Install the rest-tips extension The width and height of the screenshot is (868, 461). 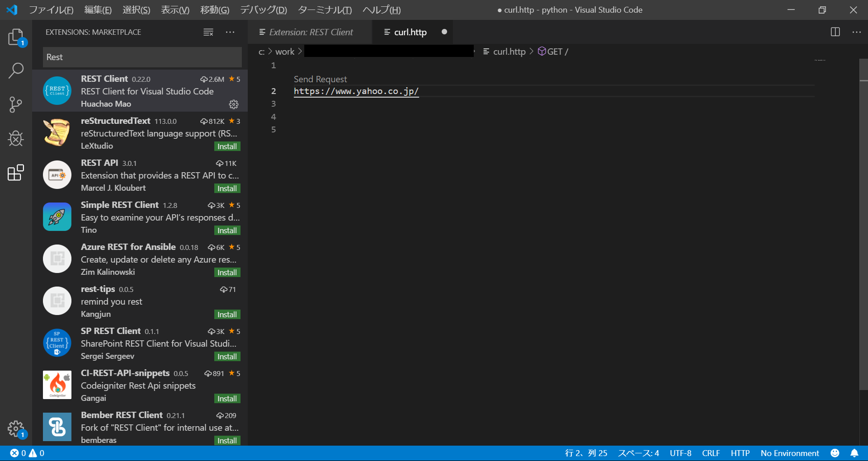[x=227, y=315]
